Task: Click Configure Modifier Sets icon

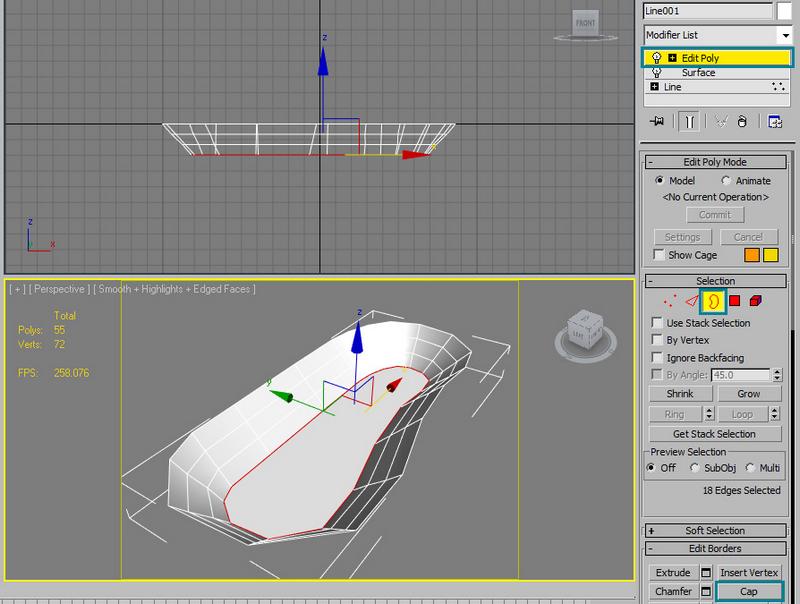Action: tap(774, 121)
